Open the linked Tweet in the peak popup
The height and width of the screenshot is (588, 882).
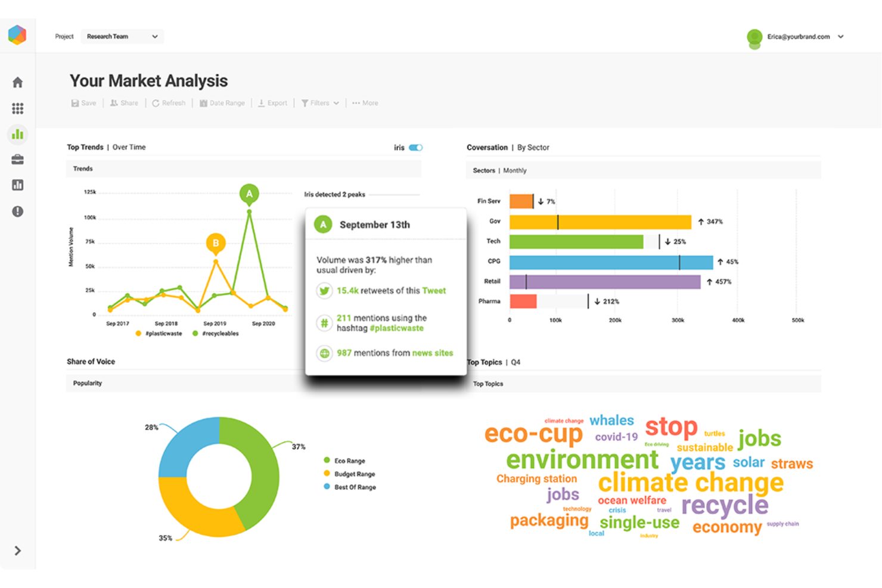click(434, 291)
